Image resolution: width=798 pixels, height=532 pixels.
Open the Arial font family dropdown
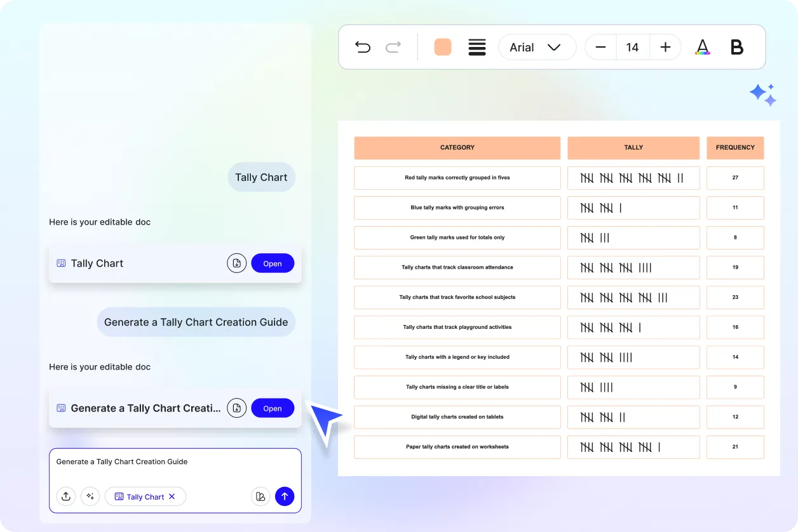[x=537, y=47]
